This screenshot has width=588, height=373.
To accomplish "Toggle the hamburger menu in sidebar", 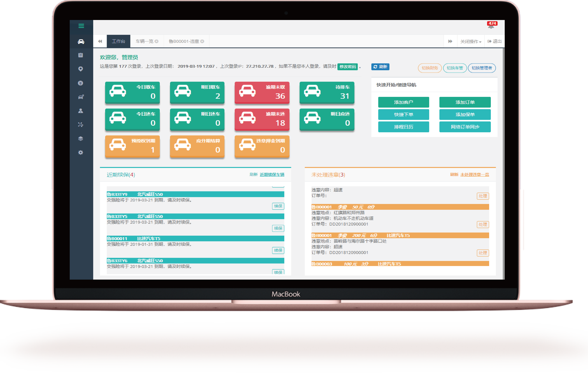I will coord(81,26).
